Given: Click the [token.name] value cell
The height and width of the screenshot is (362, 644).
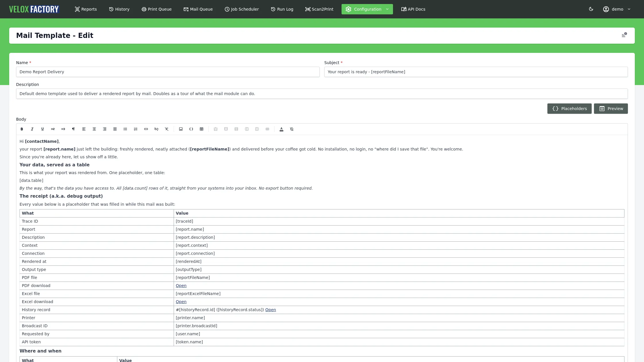Looking at the screenshot, I should tap(399, 342).
